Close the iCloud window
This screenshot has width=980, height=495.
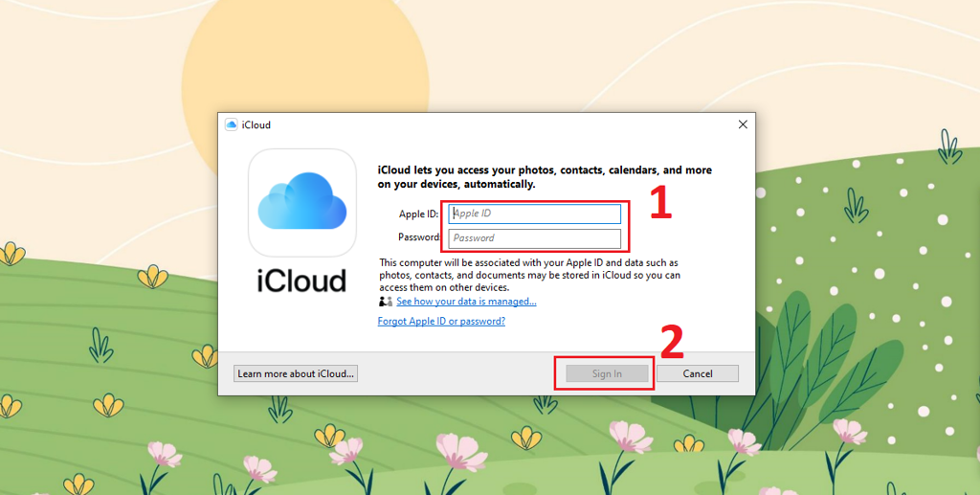coord(743,124)
